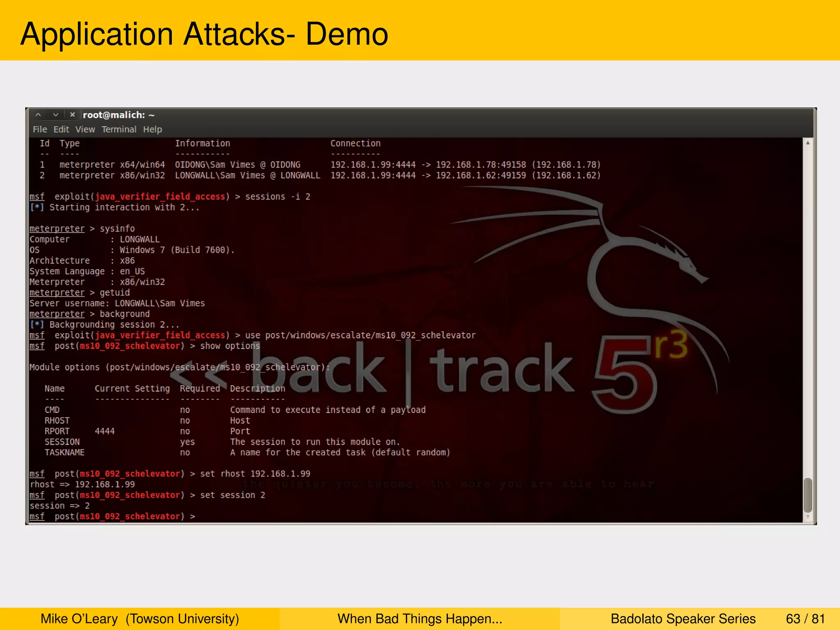The width and height of the screenshot is (840, 630).
Task: Open the Help menu
Action: point(153,130)
